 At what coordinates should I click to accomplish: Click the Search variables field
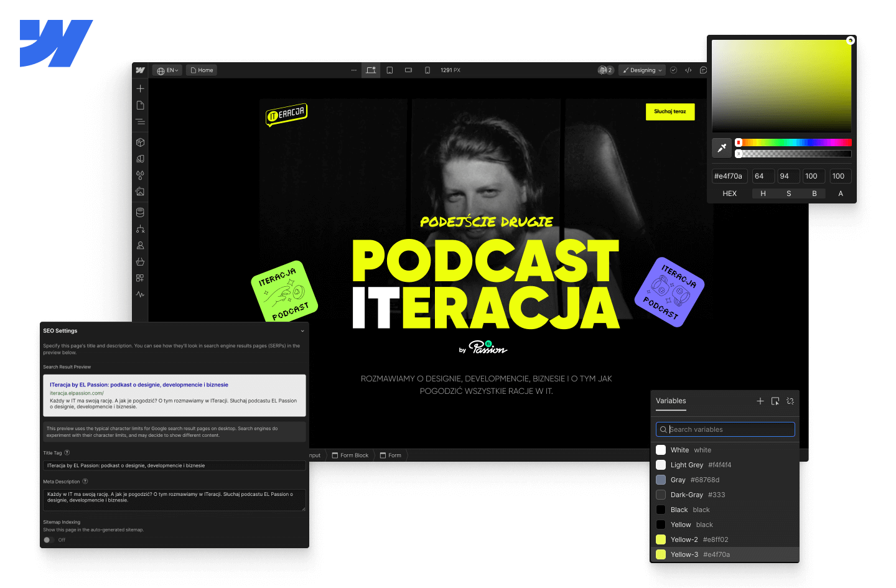tap(726, 429)
